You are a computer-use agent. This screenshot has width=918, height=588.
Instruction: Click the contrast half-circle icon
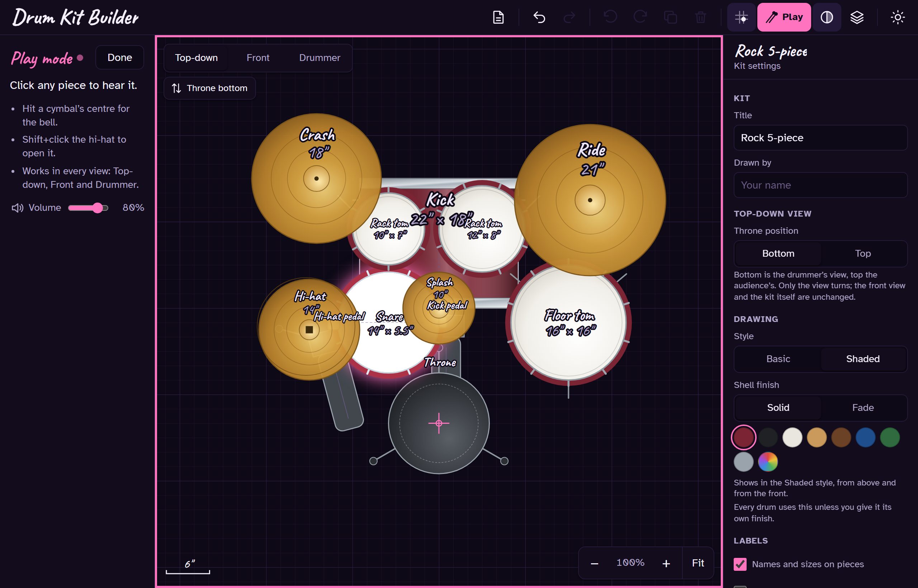(x=827, y=17)
